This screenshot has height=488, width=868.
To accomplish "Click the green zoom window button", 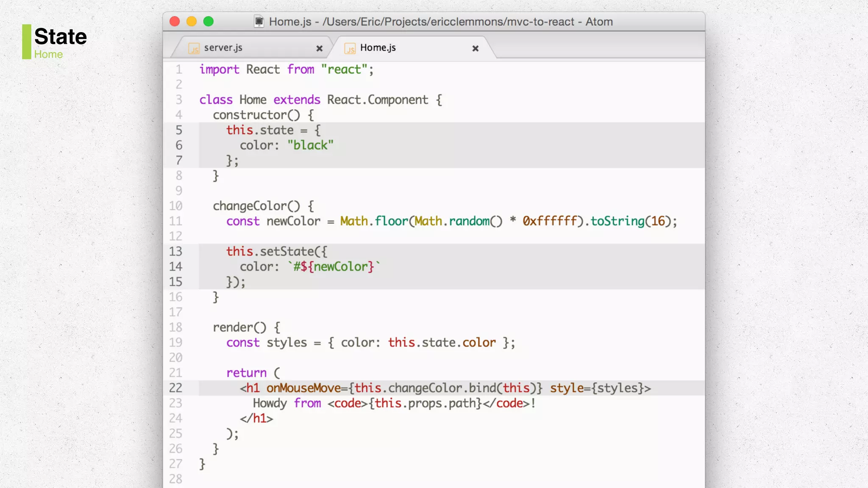I will (209, 21).
